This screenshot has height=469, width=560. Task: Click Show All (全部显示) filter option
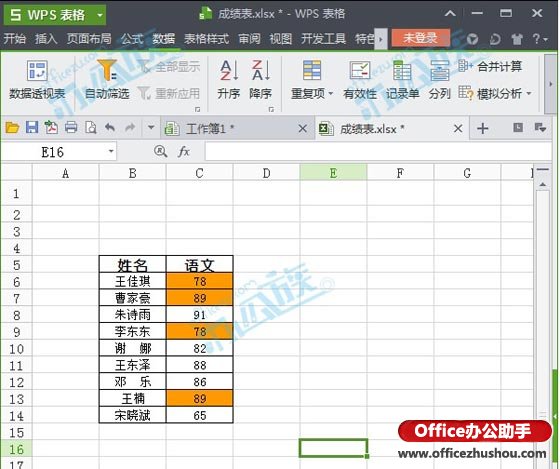170,66
